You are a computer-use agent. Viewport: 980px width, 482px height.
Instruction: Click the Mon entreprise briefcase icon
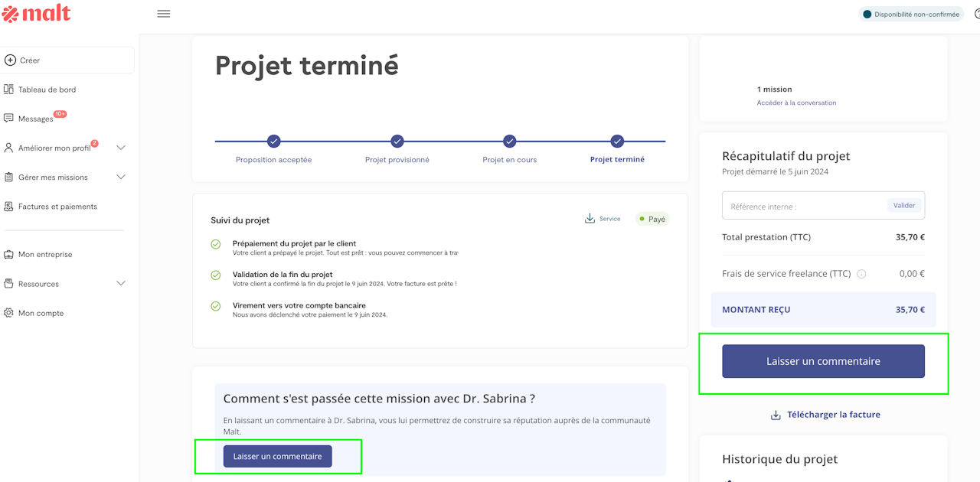pyautogui.click(x=9, y=255)
